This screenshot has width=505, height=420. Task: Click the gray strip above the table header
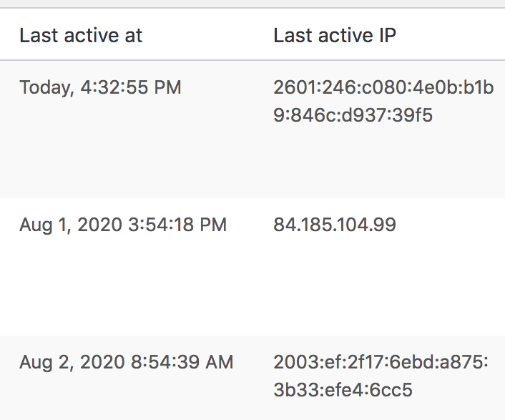pos(252,4)
